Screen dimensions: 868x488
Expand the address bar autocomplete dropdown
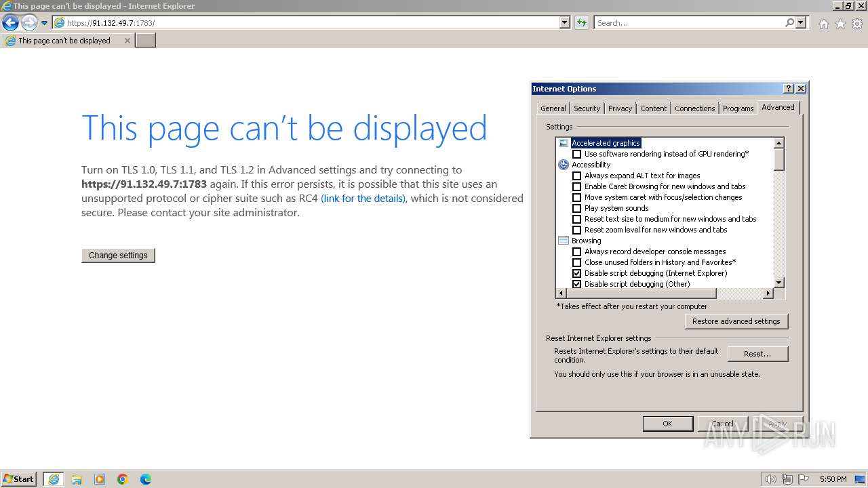tap(565, 22)
